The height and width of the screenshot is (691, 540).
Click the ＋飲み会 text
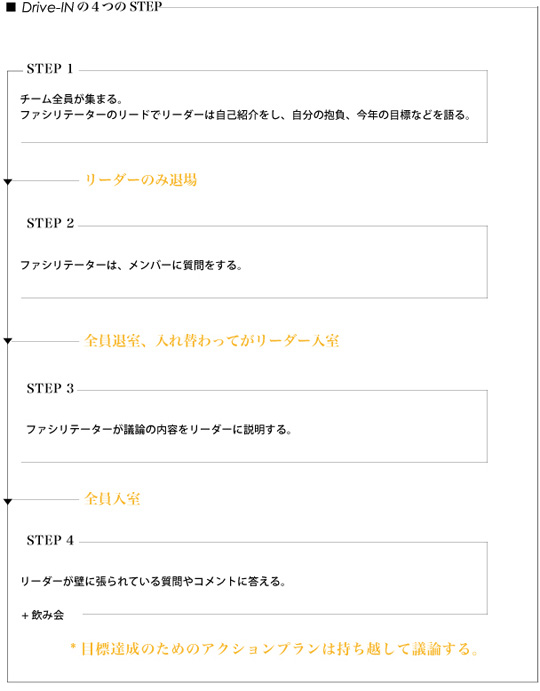pyautogui.click(x=43, y=615)
